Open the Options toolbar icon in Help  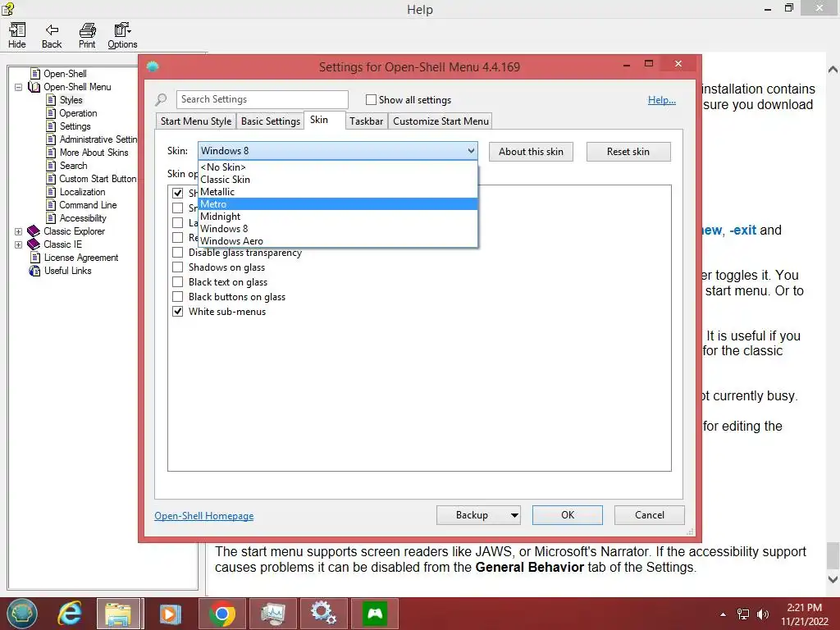(x=122, y=30)
